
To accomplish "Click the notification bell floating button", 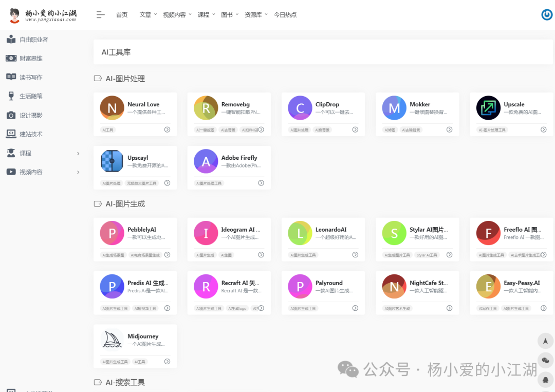I will tap(545, 380).
